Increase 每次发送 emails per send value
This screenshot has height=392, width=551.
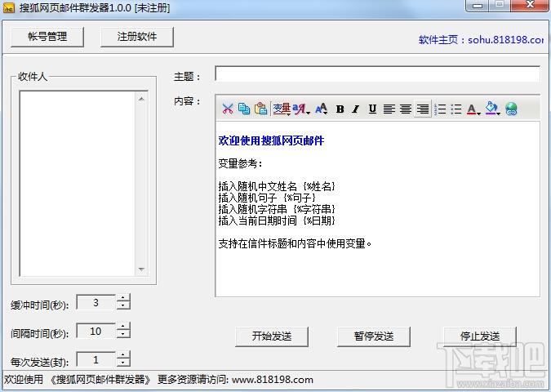pos(123,355)
